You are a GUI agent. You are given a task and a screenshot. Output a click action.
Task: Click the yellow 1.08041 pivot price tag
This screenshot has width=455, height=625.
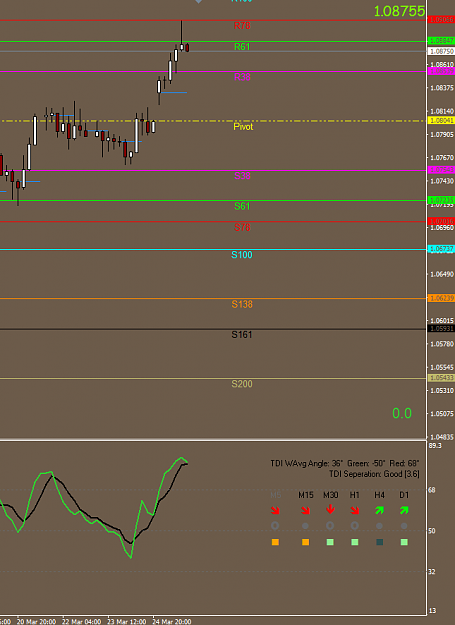pos(441,120)
